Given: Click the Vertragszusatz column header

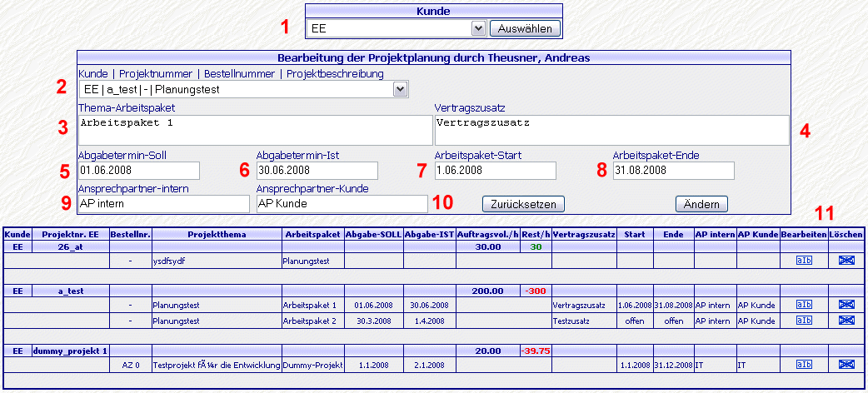Looking at the screenshot, I should click(584, 235).
